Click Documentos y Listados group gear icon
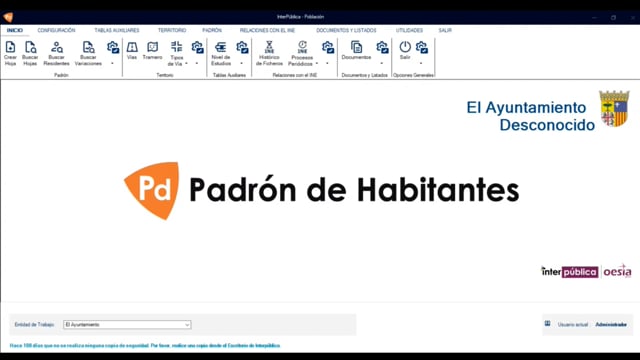 [x=382, y=47]
